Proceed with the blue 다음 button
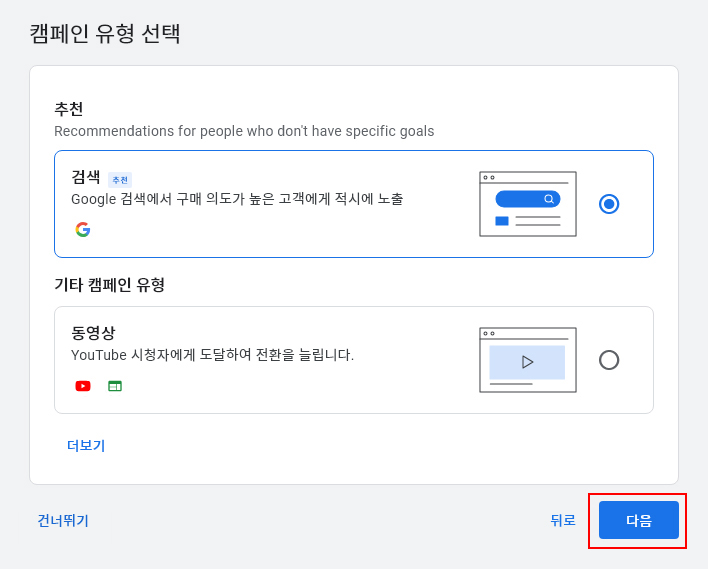The image size is (708, 569). (638, 520)
